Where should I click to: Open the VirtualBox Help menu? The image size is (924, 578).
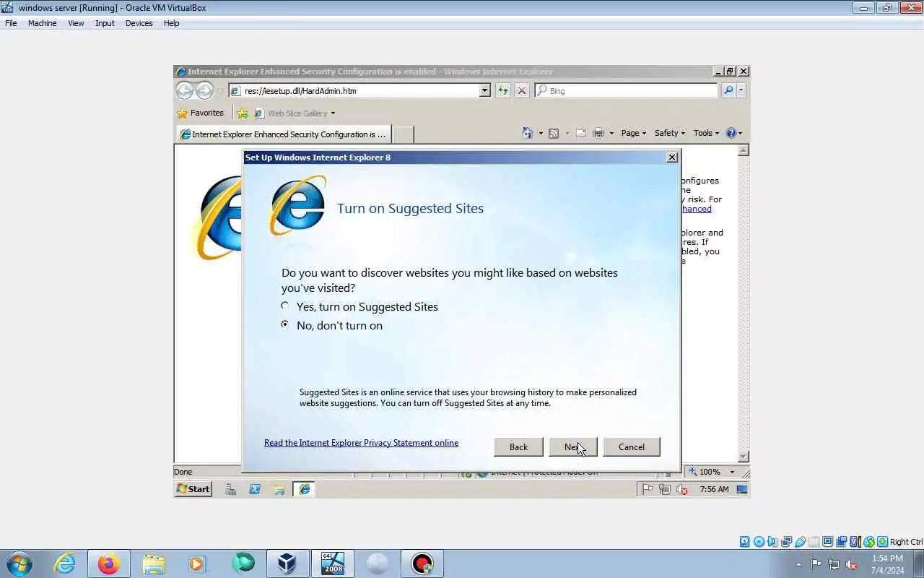click(x=171, y=23)
